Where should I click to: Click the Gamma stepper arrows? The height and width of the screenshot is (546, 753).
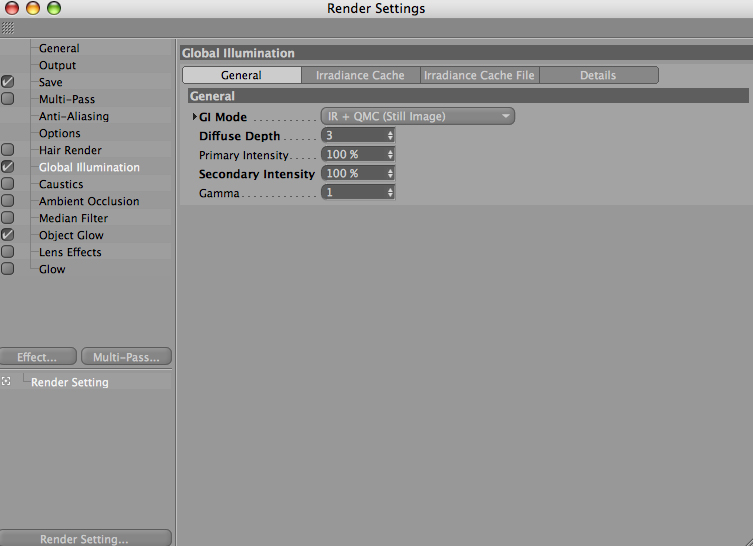point(390,193)
